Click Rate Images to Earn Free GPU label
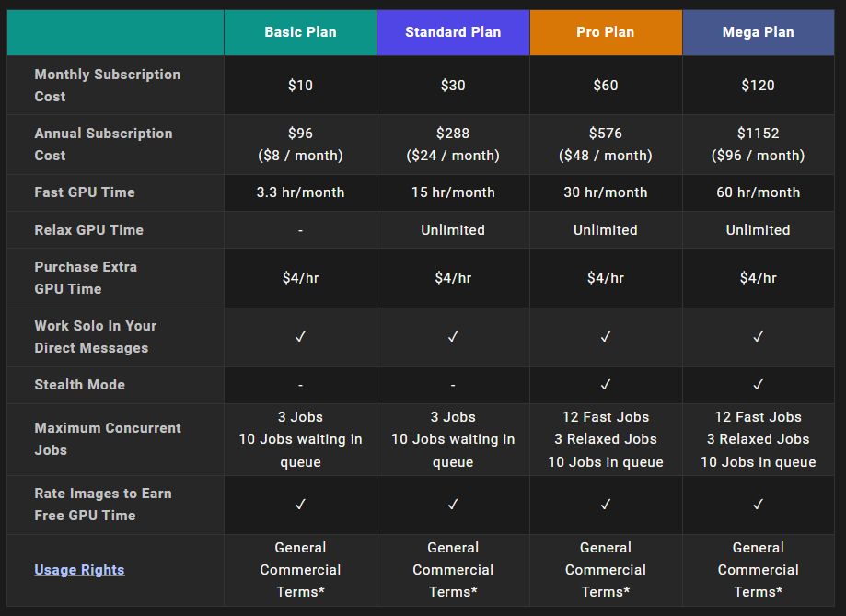The image size is (846, 616). (103, 505)
